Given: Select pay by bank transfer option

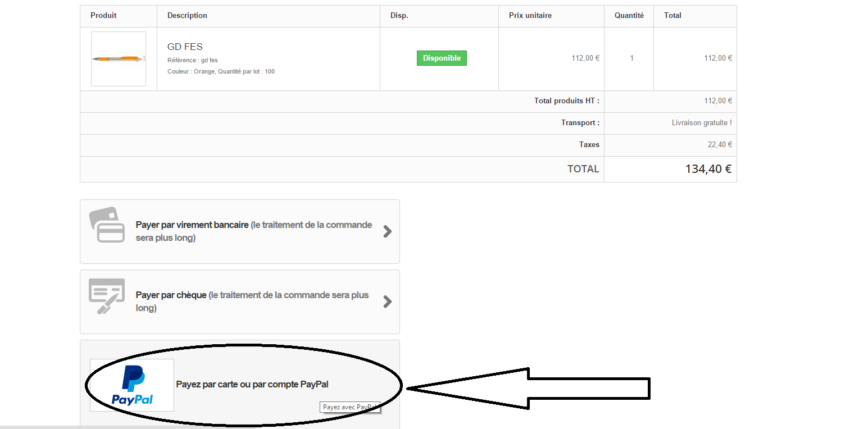Looking at the screenshot, I should coord(240,231).
